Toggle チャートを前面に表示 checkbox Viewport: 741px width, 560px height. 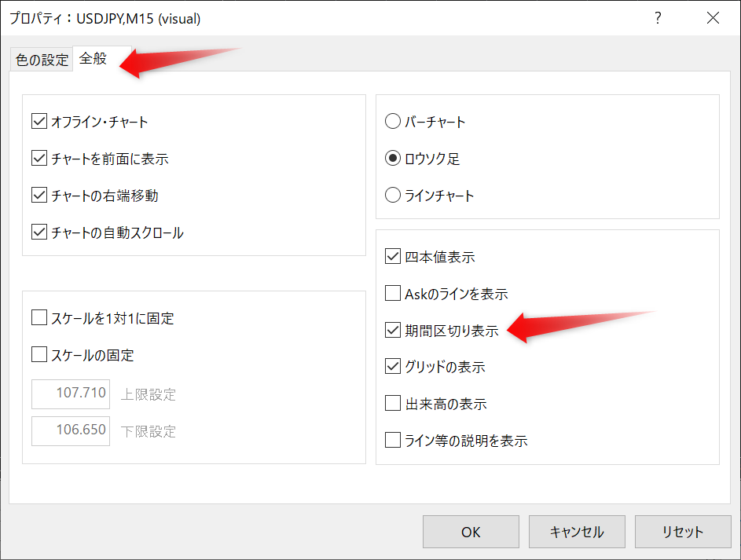point(39,159)
